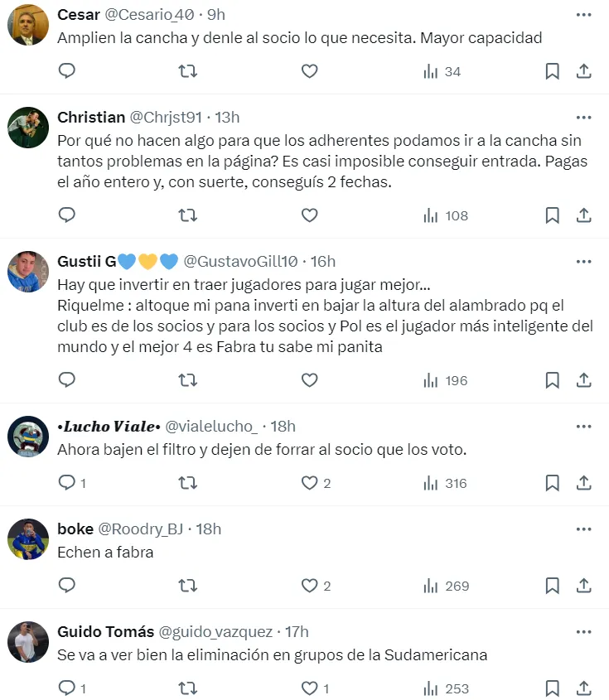Open more options on Cesar's tweet
This screenshot has height=700, width=609.
point(583,15)
